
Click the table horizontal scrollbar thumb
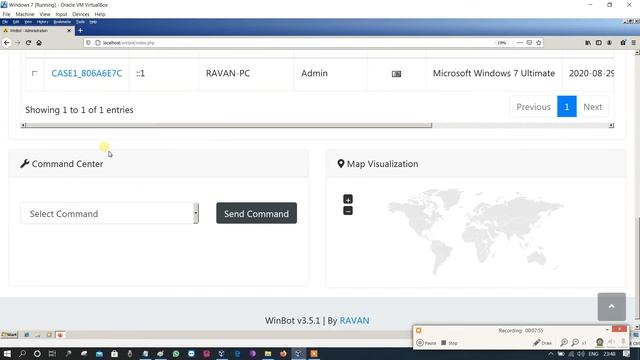click(229, 125)
